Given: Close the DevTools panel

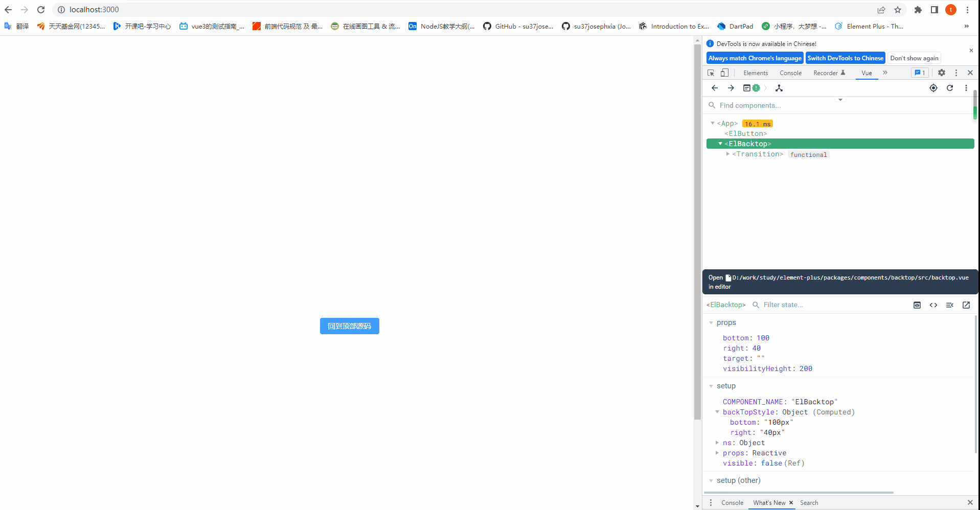Looking at the screenshot, I should [970, 73].
